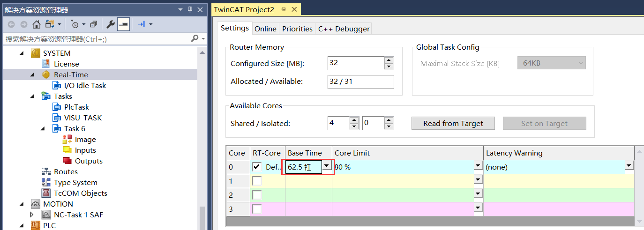
Task: Open the Priorities tab
Action: (297, 29)
